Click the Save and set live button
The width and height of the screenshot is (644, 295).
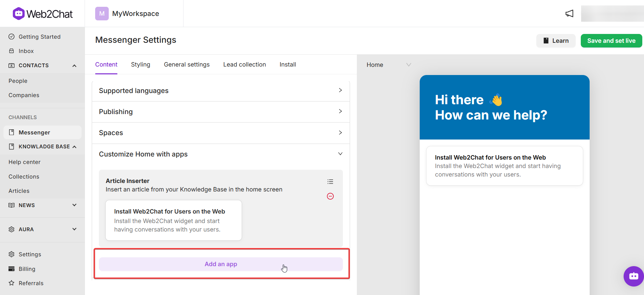coord(611,41)
